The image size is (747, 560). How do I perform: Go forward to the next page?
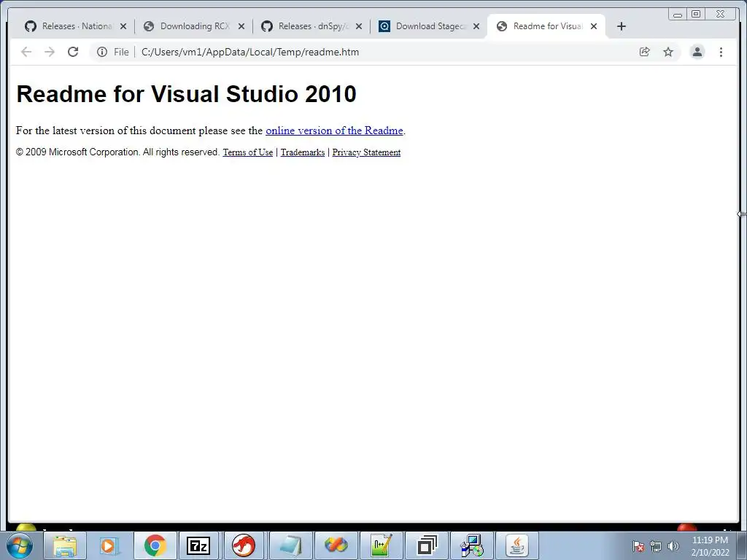pyautogui.click(x=50, y=52)
